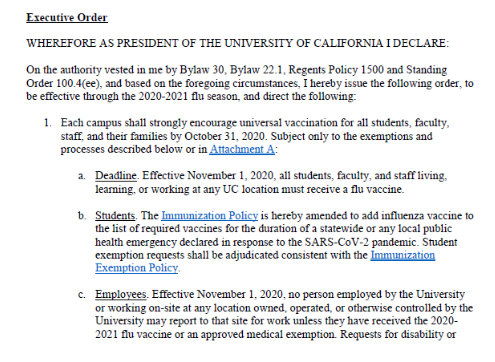Click the 'b.' sub-item marker

click(x=82, y=216)
